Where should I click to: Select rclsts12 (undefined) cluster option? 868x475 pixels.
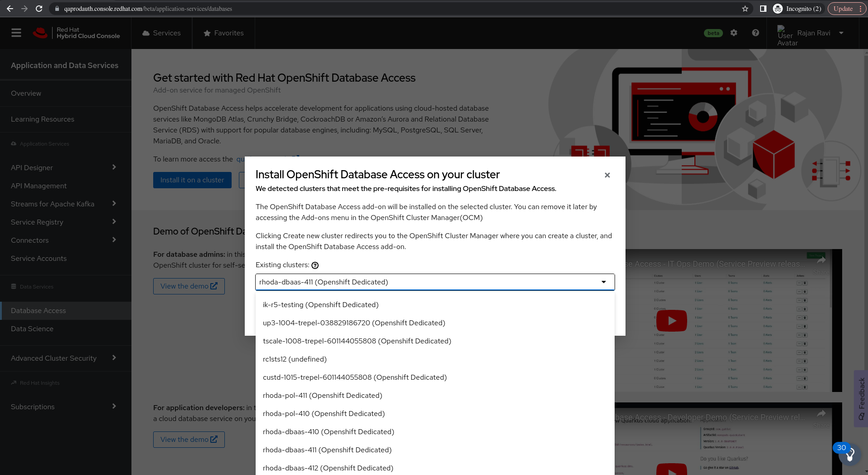tap(435, 359)
